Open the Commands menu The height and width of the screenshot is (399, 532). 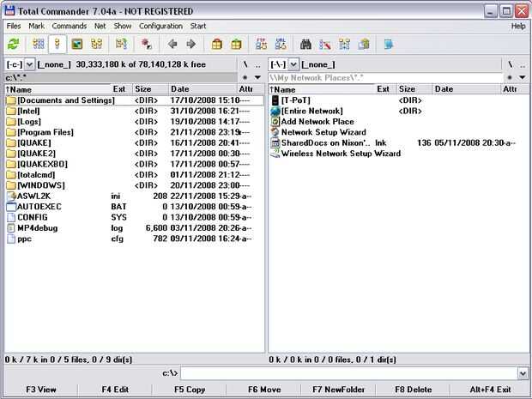70,26
